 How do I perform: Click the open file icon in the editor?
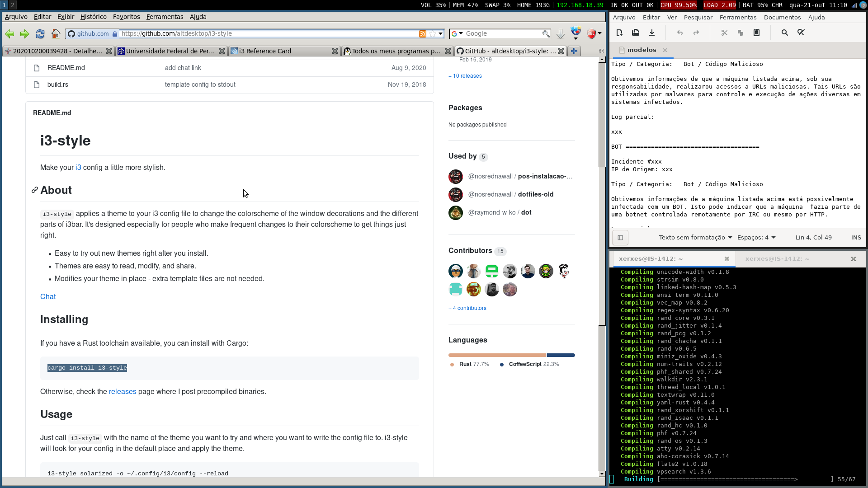pyautogui.click(x=636, y=33)
